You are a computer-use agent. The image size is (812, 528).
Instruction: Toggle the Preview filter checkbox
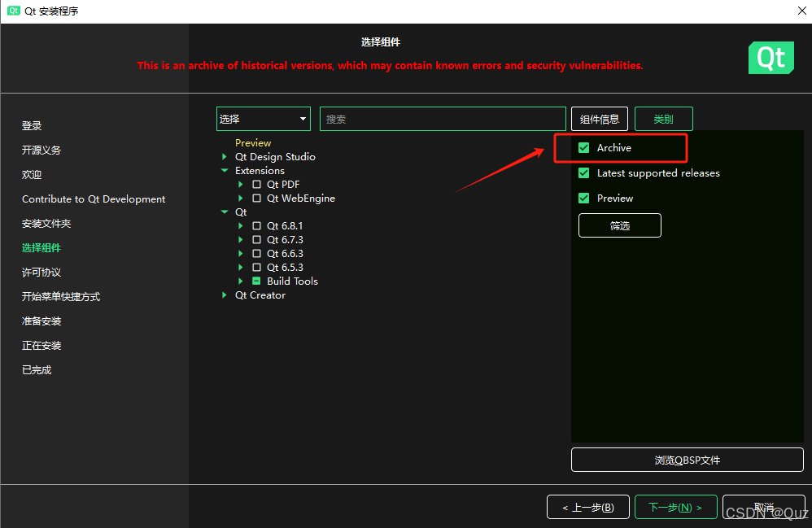tap(583, 198)
